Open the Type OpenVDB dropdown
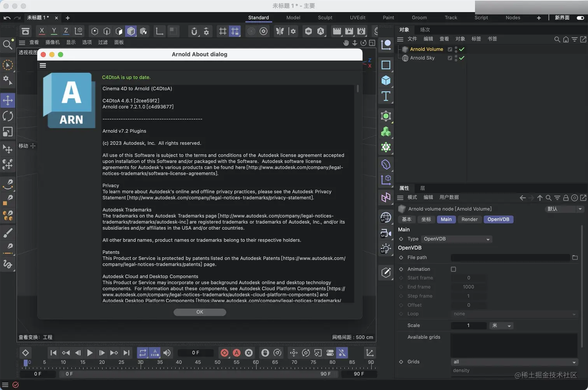This screenshot has width=588, height=390. pos(457,239)
